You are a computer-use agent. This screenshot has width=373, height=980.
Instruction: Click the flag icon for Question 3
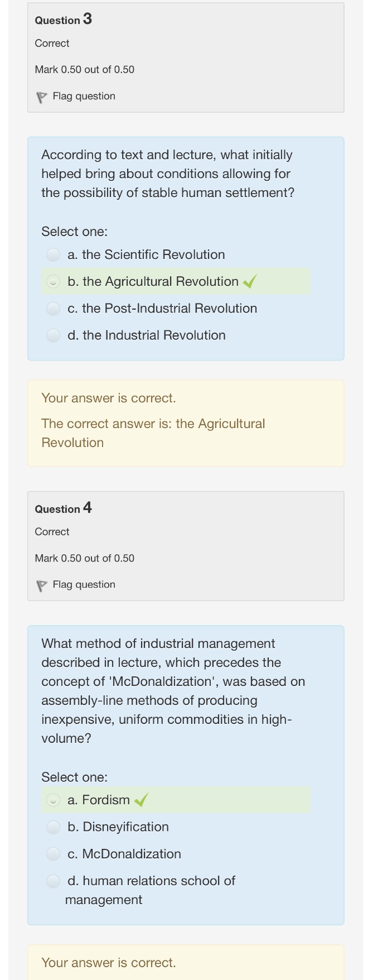[41, 98]
